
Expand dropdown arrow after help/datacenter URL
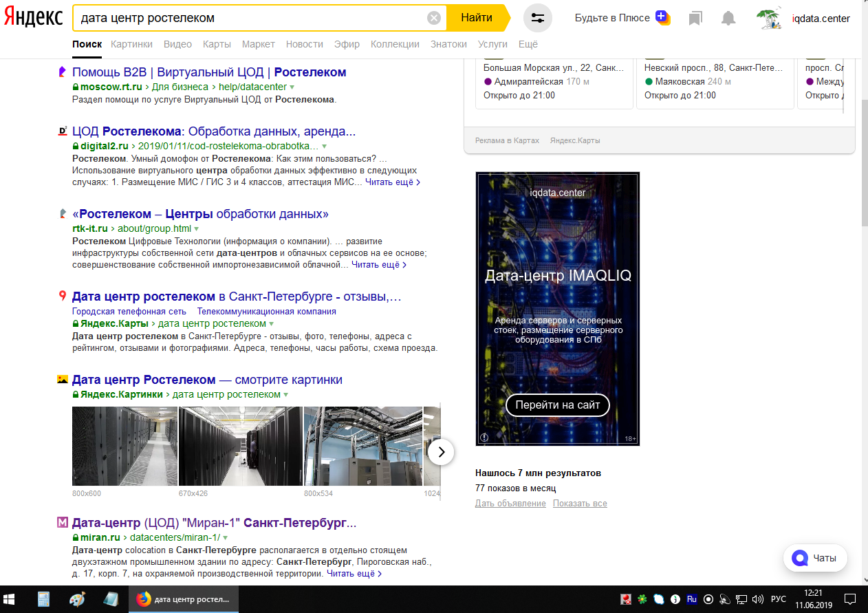coord(292,87)
